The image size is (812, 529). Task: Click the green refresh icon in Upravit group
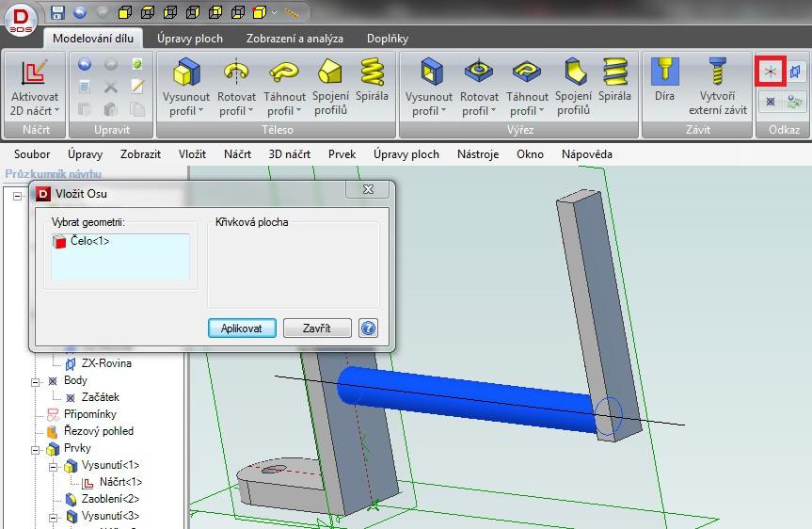click(136, 64)
